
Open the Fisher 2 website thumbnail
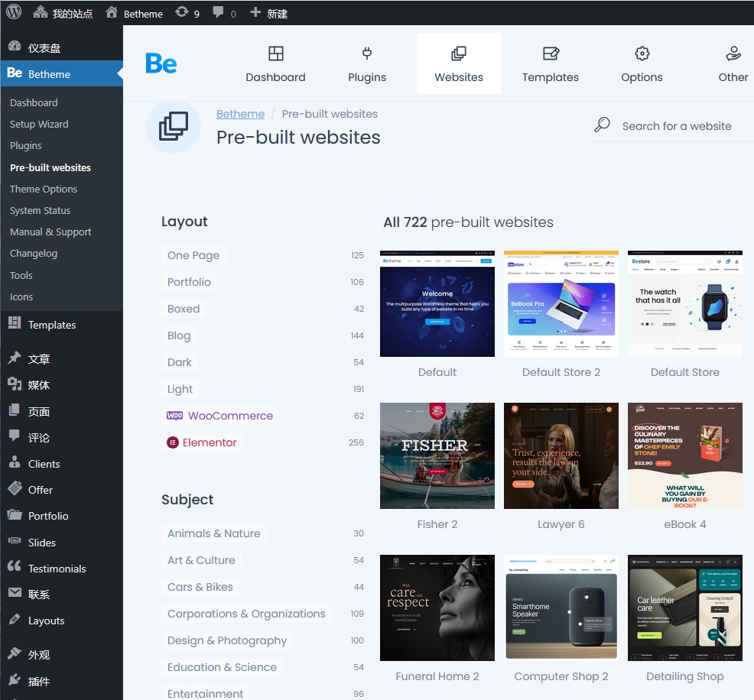tap(437, 455)
